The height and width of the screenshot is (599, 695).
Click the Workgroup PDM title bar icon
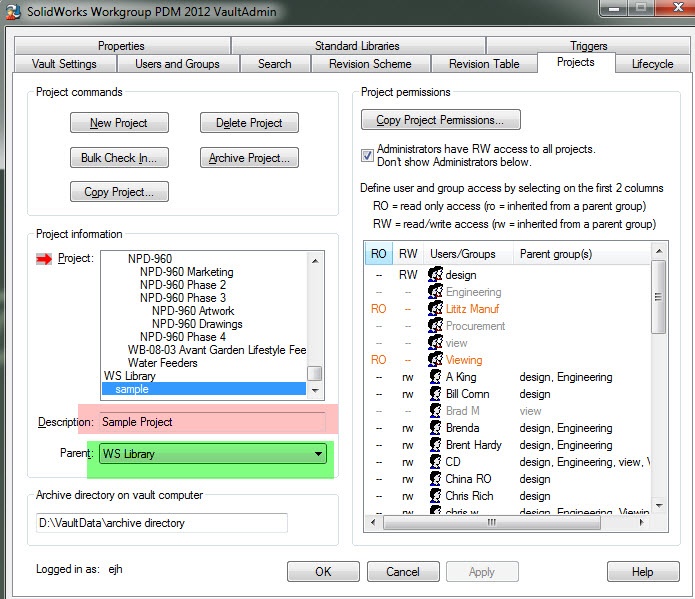pos(13,12)
